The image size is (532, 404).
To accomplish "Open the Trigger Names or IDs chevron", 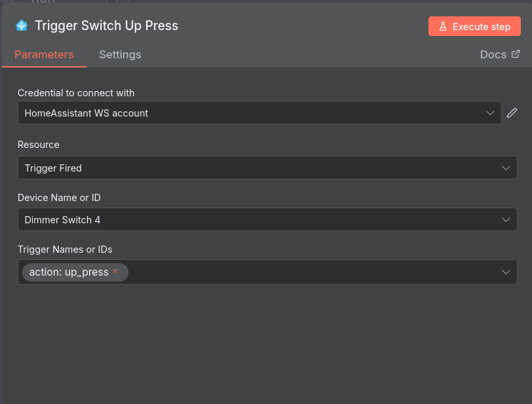I will (x=506, y=272).
